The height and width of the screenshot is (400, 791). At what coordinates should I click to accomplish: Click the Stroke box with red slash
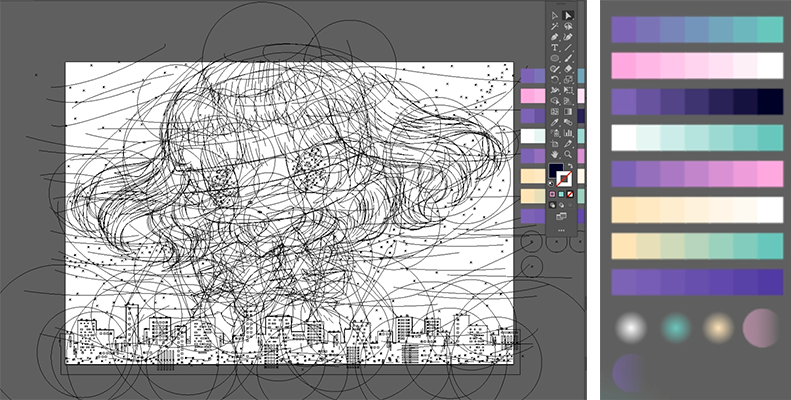point(564,178)
